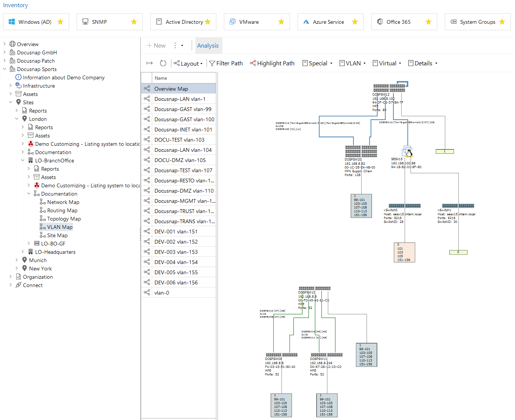Open the Details dropdown menu
Screen dimensions: 515x420
[x=423, y=63]
